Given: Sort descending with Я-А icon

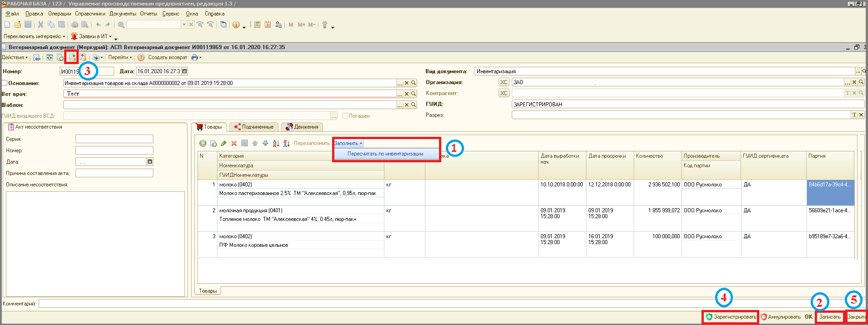Looking at the screenshot, I should [x=287, y=143].
